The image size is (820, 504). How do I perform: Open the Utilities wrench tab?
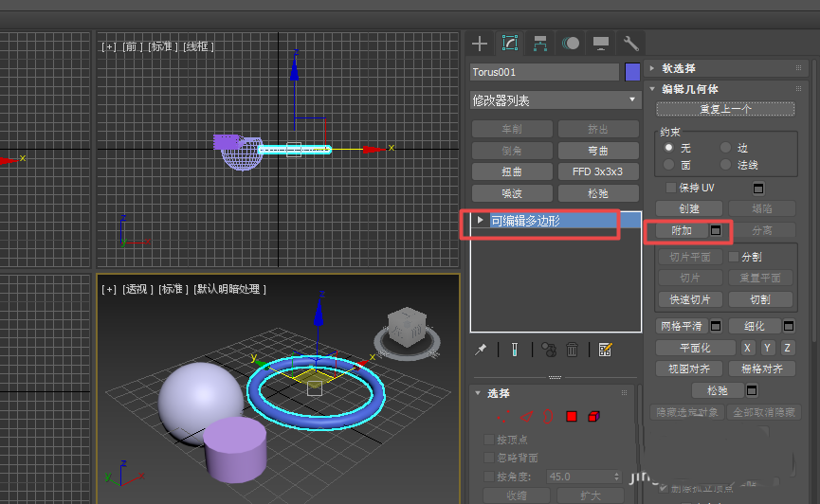pyautogui.click(x=630, y=44)
